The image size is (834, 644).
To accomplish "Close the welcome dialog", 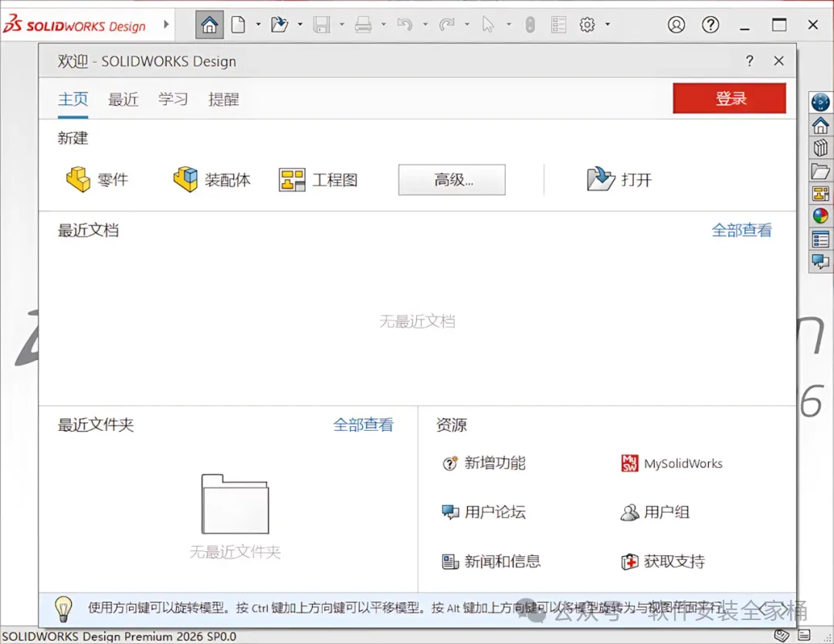I will coord(778,61).
